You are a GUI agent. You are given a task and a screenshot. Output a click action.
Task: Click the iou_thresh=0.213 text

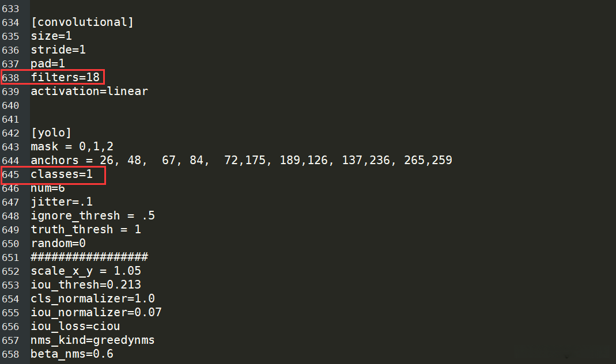click(86, 285)
